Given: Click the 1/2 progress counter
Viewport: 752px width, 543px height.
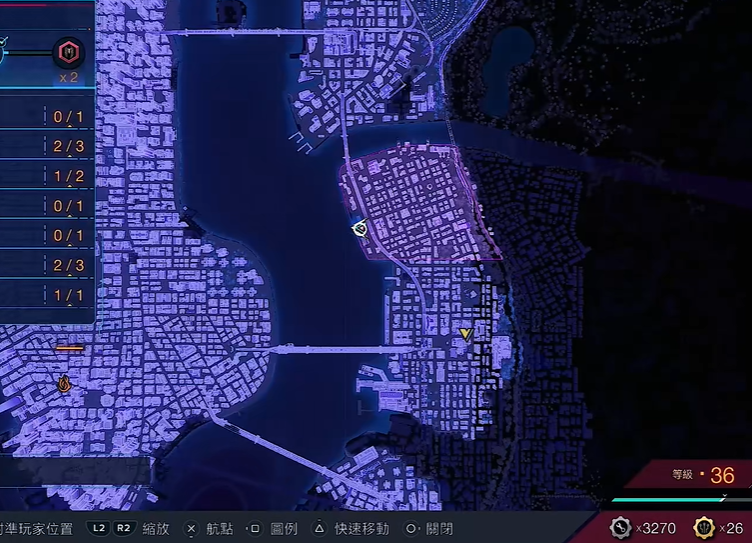Looking at the screenshot, I should (69, 176).
